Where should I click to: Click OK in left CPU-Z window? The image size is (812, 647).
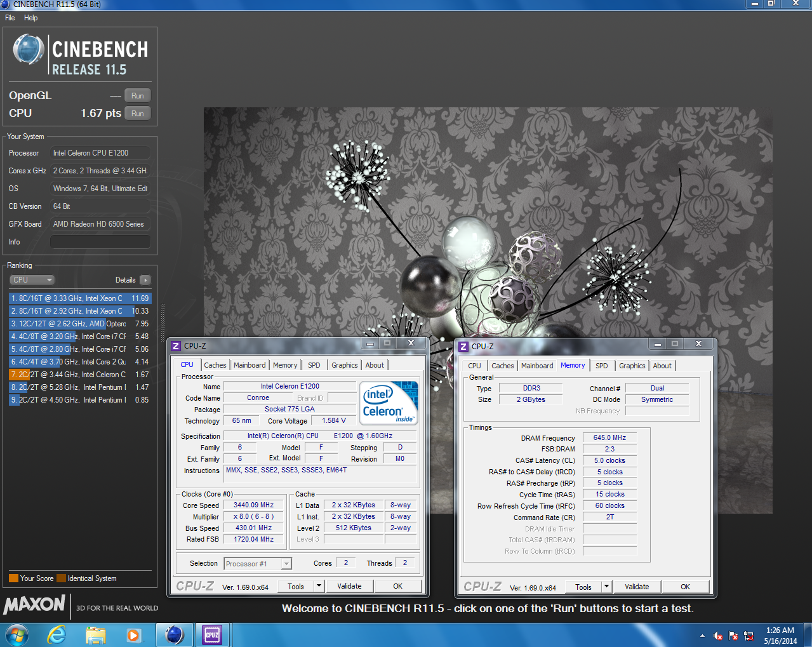[398, 587]
